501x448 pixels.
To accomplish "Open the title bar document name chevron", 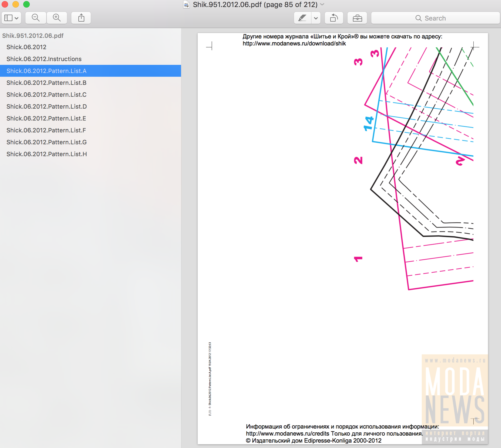I will [322, 5].
